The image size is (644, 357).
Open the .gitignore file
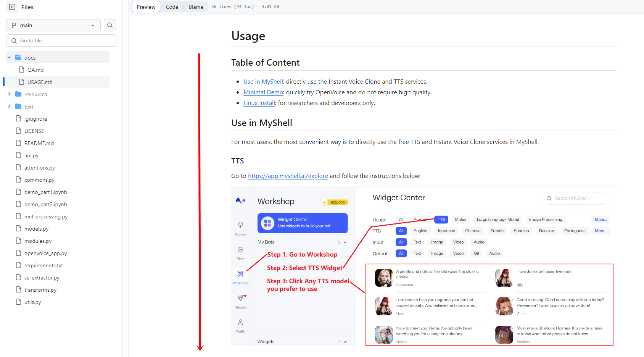coord(35,119)
